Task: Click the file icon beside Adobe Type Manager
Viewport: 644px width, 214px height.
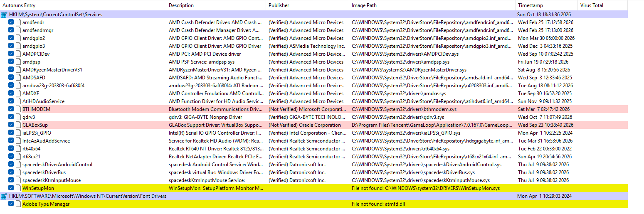Action: tap(18, 204)
